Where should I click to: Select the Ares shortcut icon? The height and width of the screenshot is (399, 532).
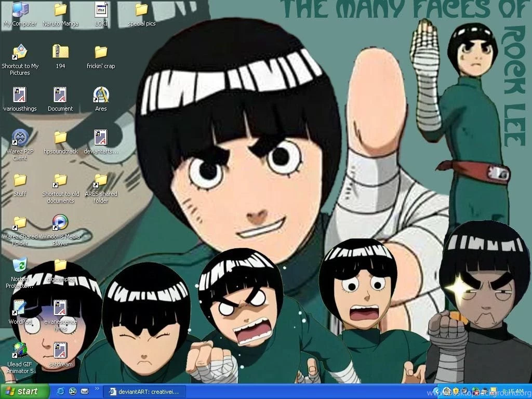(x=101, y=99)
